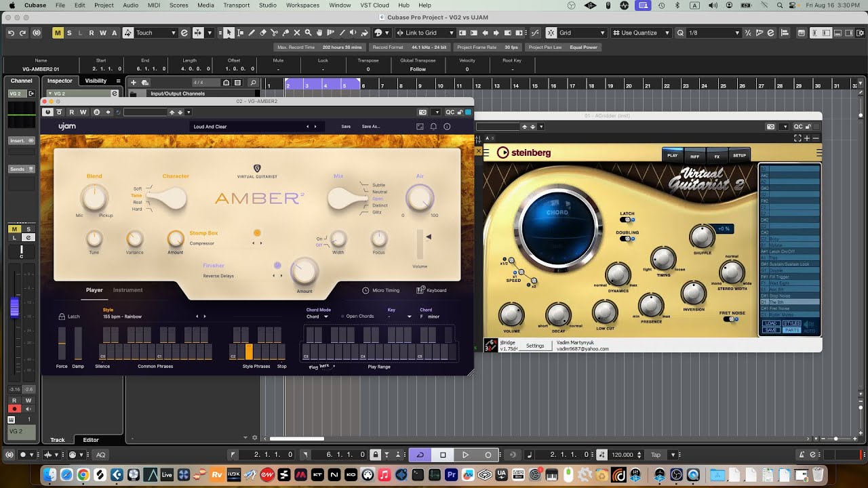
Task: Toggle the channel record enable button
Action: pos(14,409)
